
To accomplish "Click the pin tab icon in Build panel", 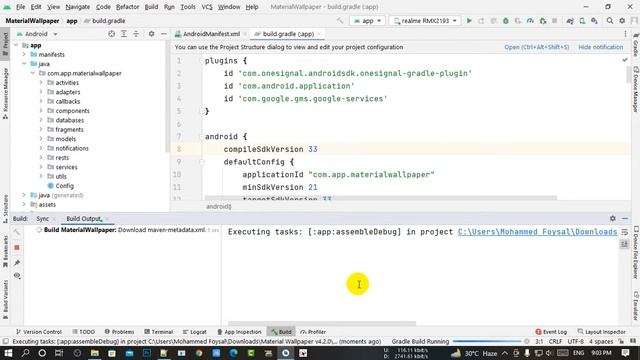I will 17,263.
